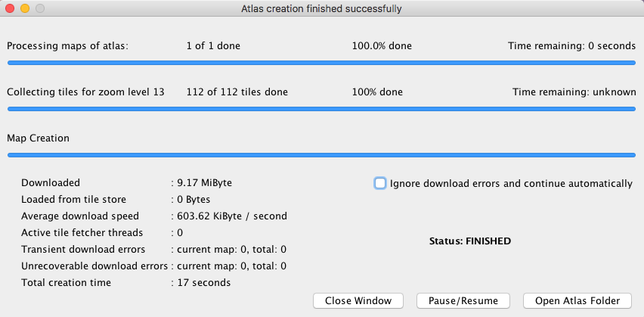Click the window title text
The height and width of the screenshot is (317, 644).
tap(321, 8)
